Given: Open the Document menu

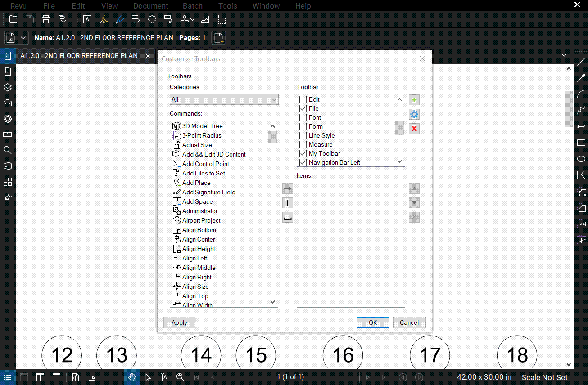Looking at the screenshot, I should coord(150,6).
